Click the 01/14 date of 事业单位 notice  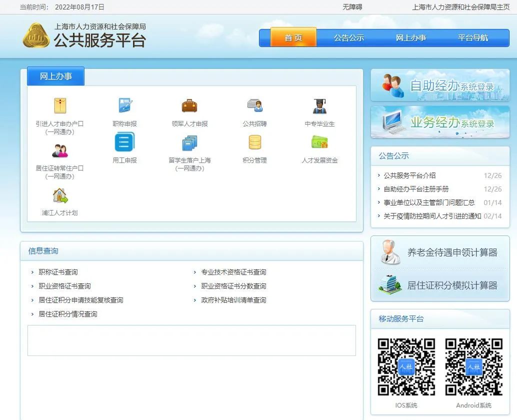492,202
